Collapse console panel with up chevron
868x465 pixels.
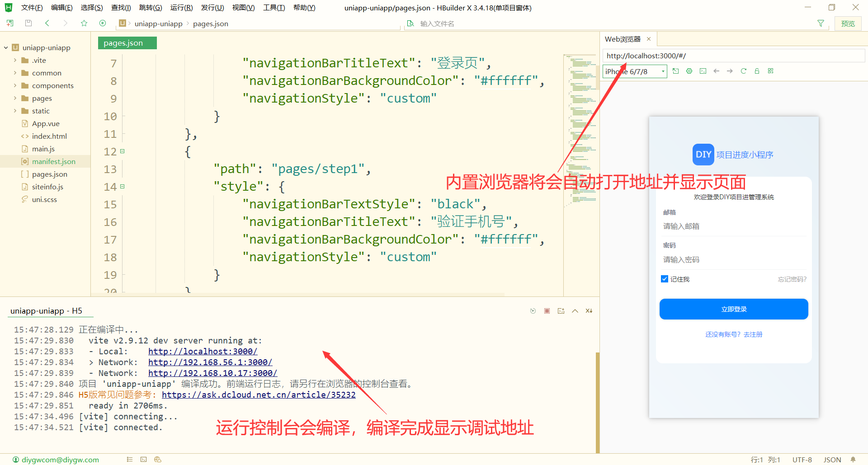pos(575,311)
